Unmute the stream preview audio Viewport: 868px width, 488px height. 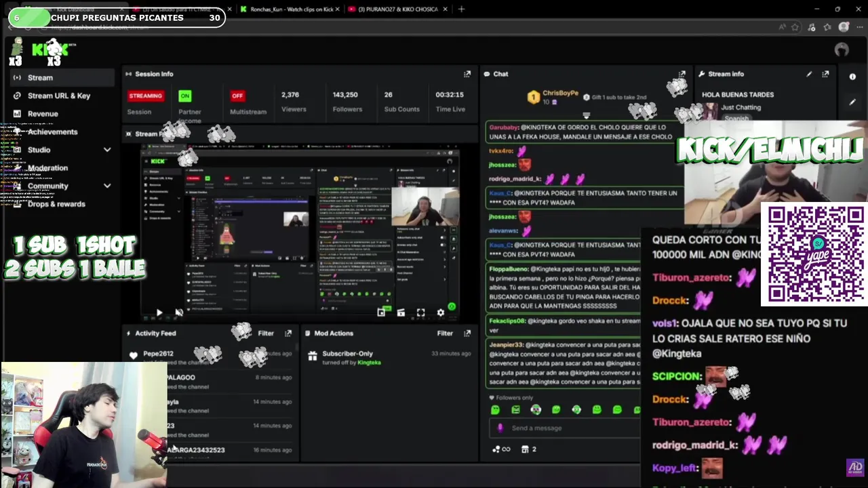[179, 312]
